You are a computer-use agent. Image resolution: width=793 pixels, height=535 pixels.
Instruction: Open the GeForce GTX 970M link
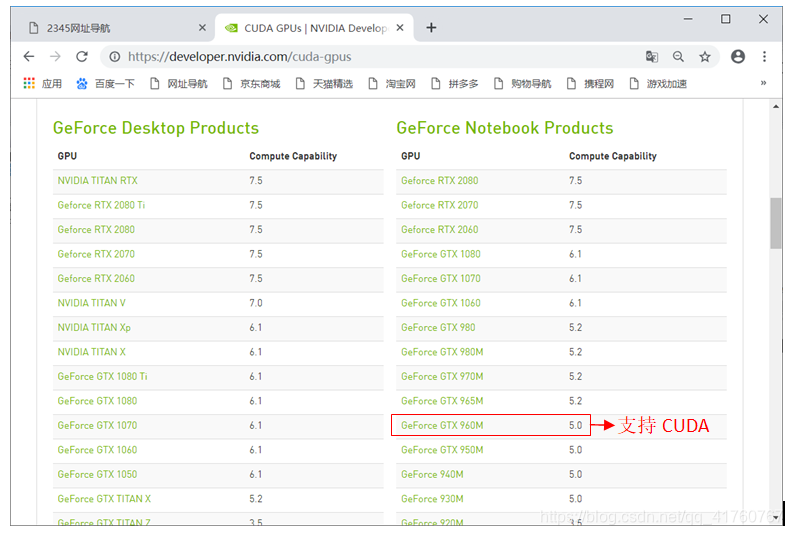[442, 376]
